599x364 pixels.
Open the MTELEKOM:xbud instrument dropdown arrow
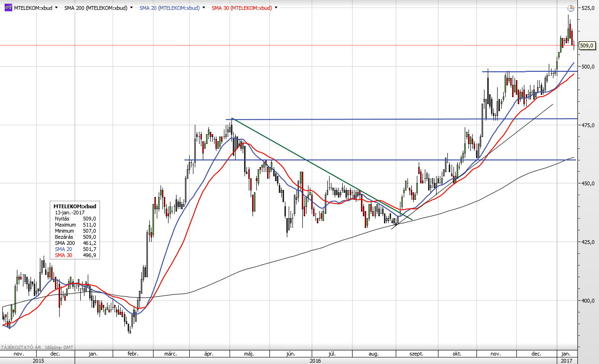[57, 8]
